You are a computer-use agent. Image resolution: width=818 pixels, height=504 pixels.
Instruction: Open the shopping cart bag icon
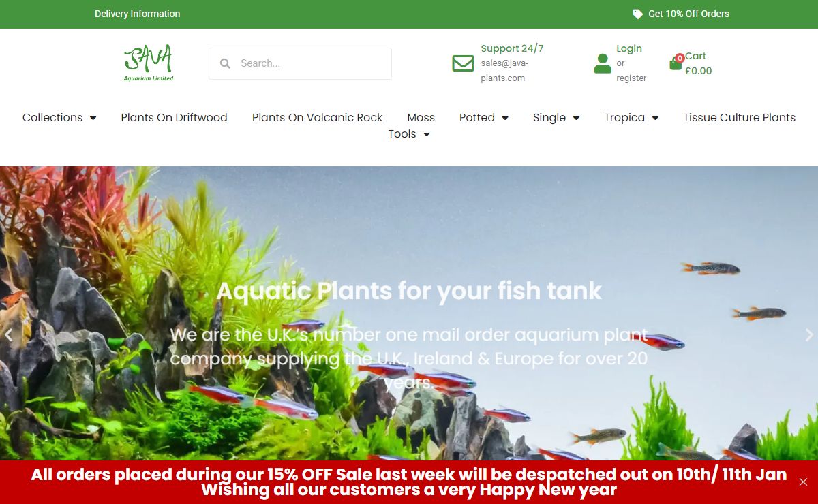tap(676, 64)
